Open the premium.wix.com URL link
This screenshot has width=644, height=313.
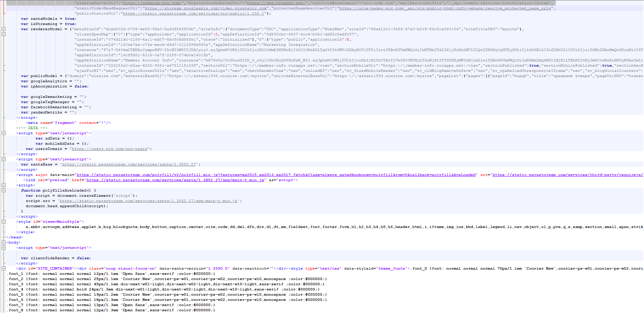coord(152,3)
